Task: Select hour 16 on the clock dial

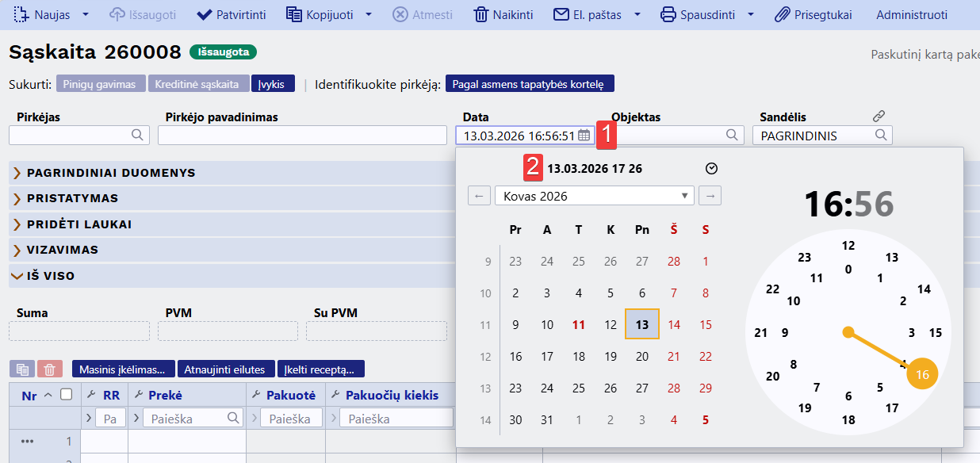Action: (x=921, y=374)
